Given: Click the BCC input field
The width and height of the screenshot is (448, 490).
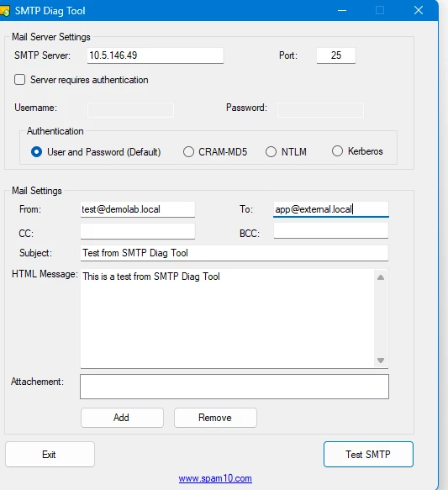Looking at the screenshot, I should [x=331, y=231].
